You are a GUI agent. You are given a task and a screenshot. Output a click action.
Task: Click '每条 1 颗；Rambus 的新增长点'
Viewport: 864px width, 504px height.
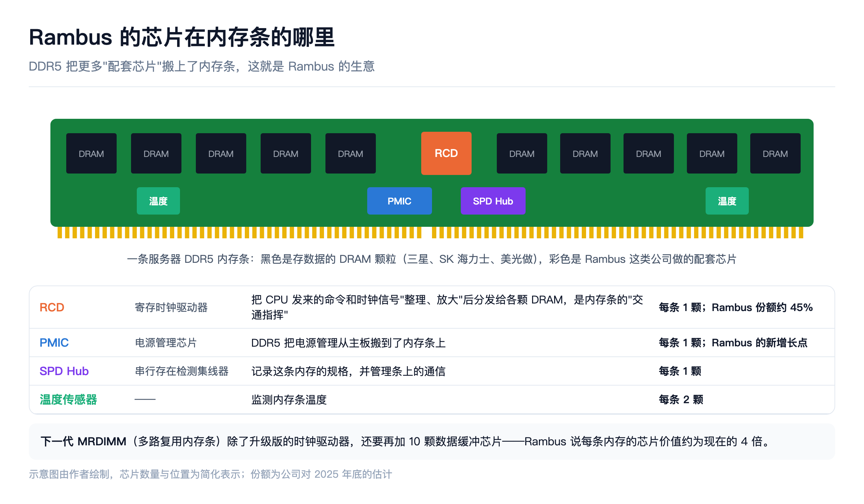coord(733,343)
